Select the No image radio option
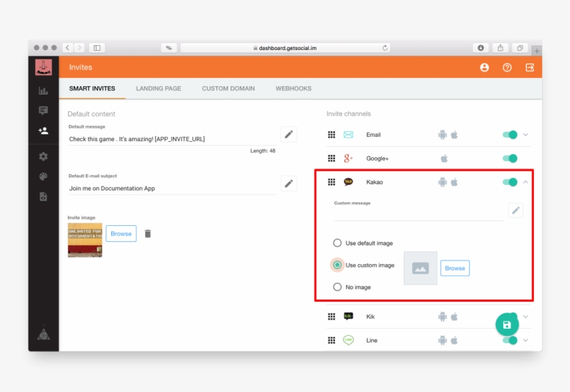Screen dimensions: 570x392 pyautogui.click(x=337, y=287)
